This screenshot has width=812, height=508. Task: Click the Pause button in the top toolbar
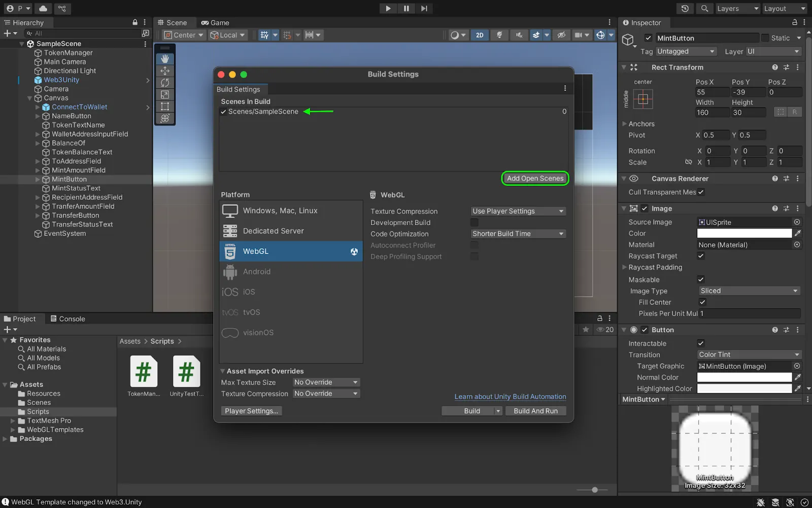click(406, 9)
